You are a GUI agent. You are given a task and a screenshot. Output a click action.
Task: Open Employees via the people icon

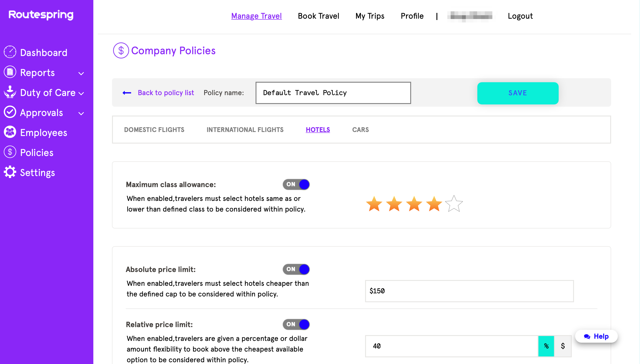pyautogui.click(x=10, y=132)
